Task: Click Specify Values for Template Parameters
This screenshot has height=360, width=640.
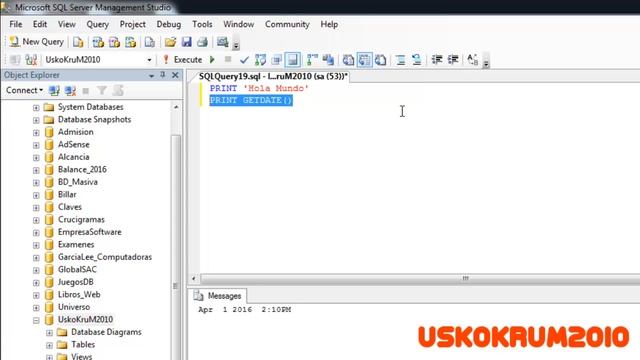Action: 473,60
